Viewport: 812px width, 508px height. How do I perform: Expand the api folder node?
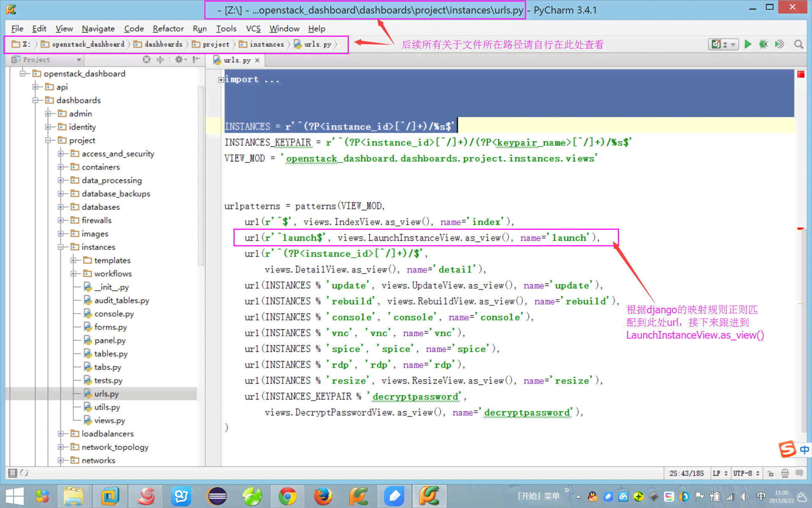pos(36,87)
